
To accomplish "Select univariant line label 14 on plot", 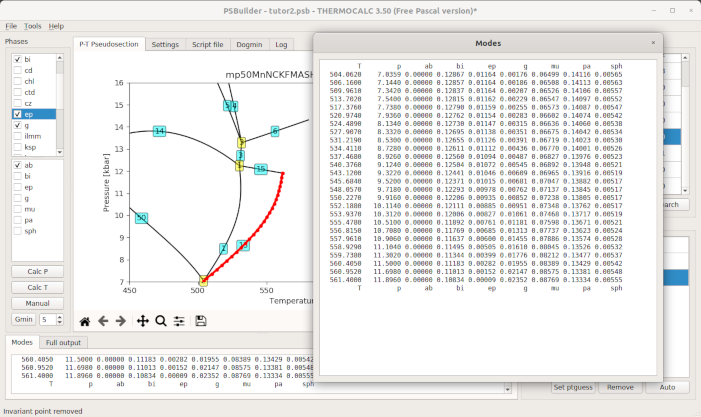I will point(160,131).
